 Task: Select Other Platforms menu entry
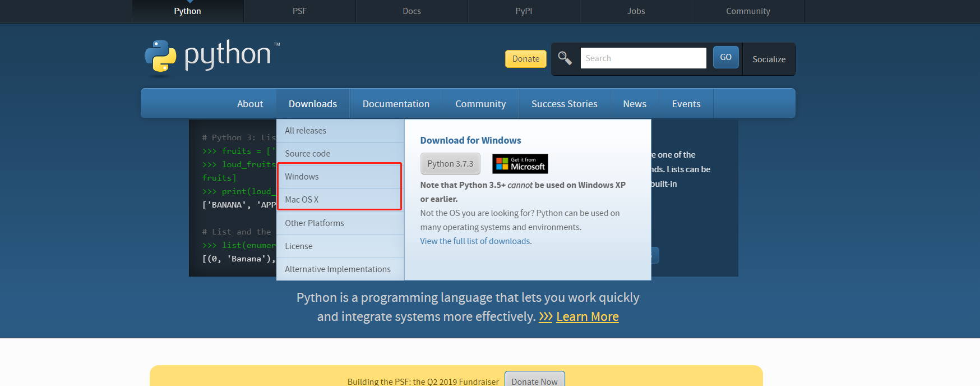340,223
